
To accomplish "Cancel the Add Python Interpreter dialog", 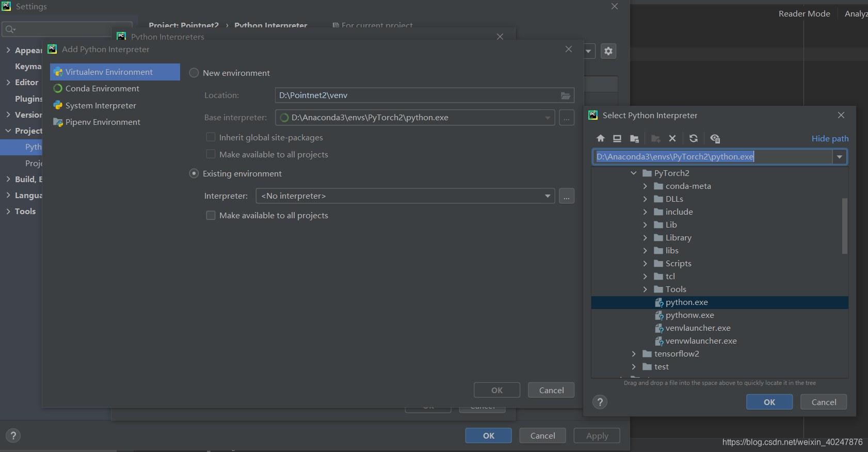I will (x=551, y=390).
